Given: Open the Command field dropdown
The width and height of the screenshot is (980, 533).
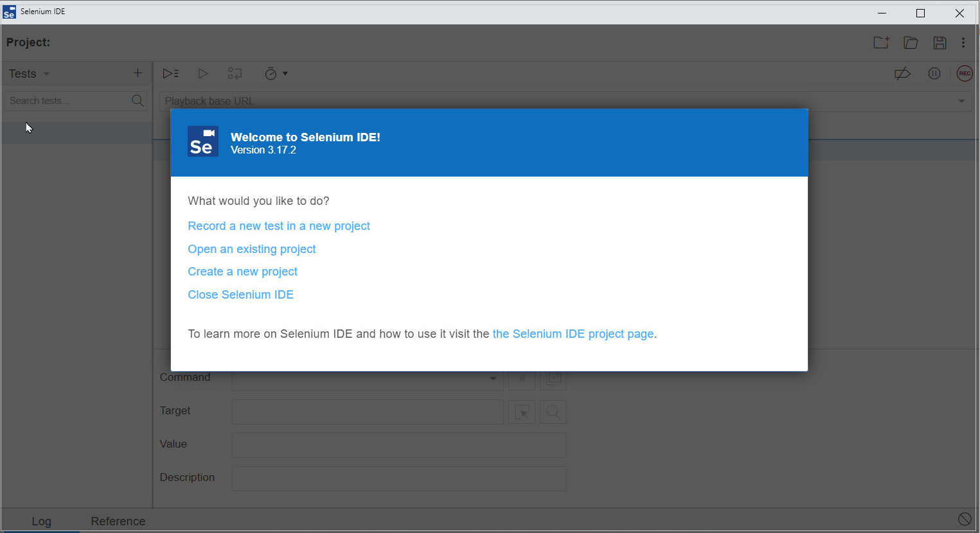Looking at the screenshot, I should click(492, 378).
